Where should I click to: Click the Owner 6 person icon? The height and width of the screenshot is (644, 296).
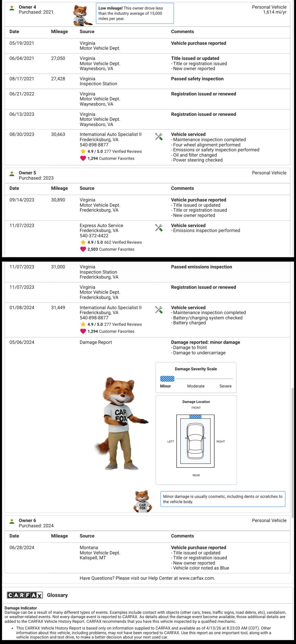pos(12,521)
